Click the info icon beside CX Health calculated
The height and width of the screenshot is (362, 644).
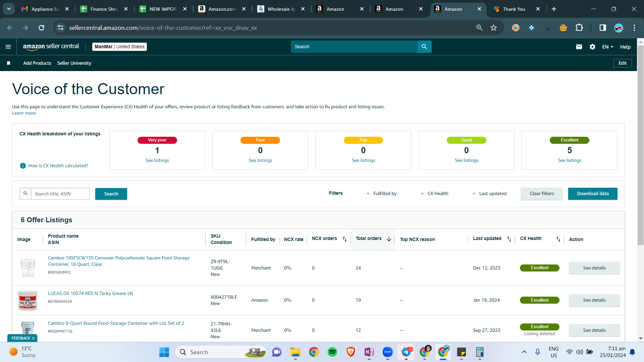[x=23, y=166]
